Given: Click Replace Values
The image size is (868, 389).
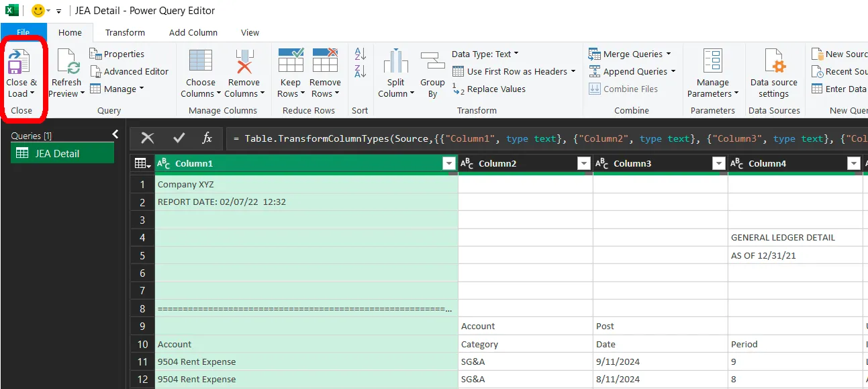Looking at the screenshot, I should click(x=489, y=89).
